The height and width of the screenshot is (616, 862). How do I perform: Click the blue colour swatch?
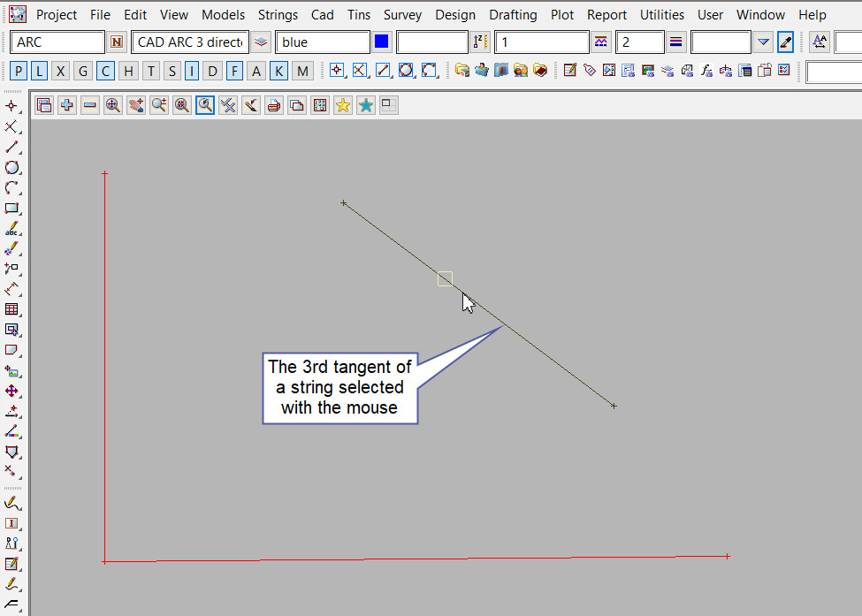click(x=382, y=42)
